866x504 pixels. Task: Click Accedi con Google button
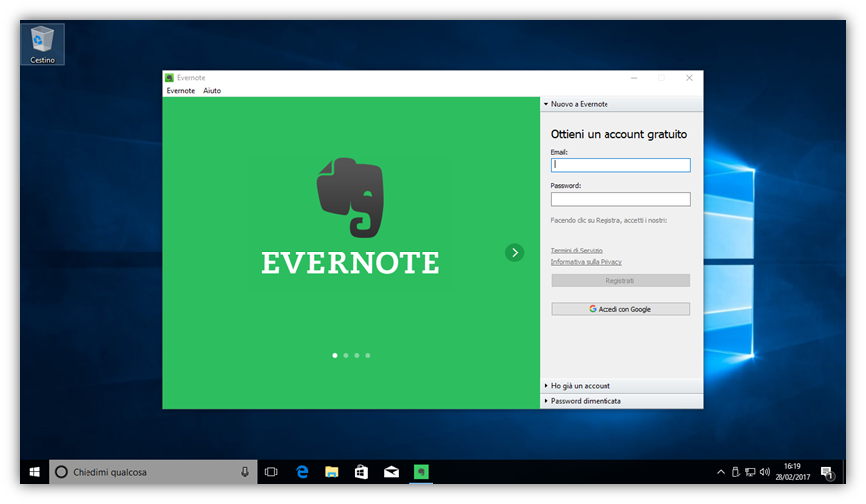620,309
